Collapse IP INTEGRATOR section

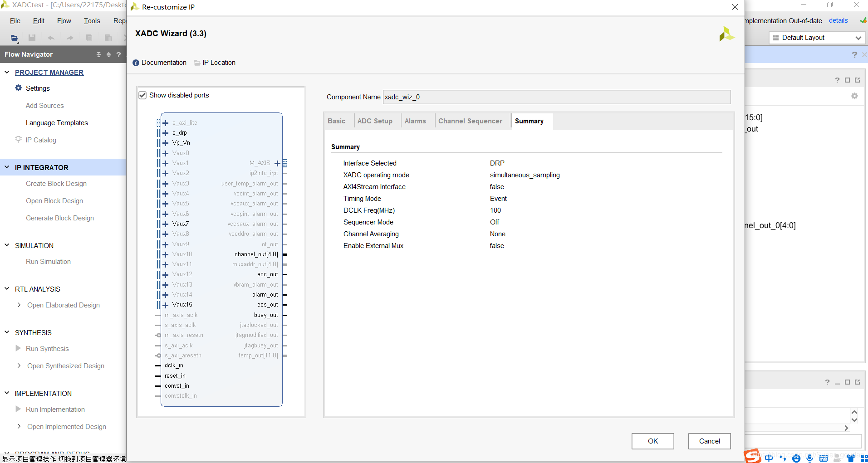7,167
